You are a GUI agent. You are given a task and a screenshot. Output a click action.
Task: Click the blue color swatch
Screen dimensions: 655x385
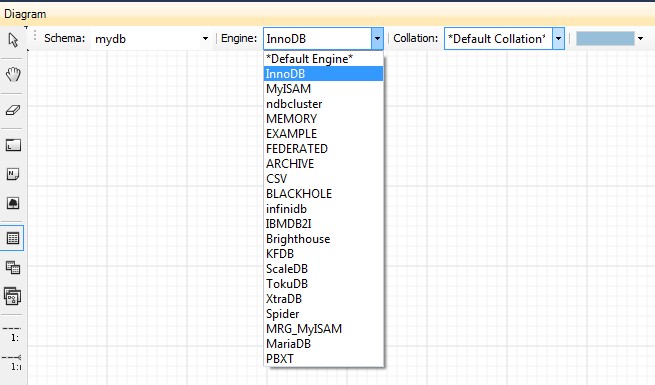click(x=605, y=38)
